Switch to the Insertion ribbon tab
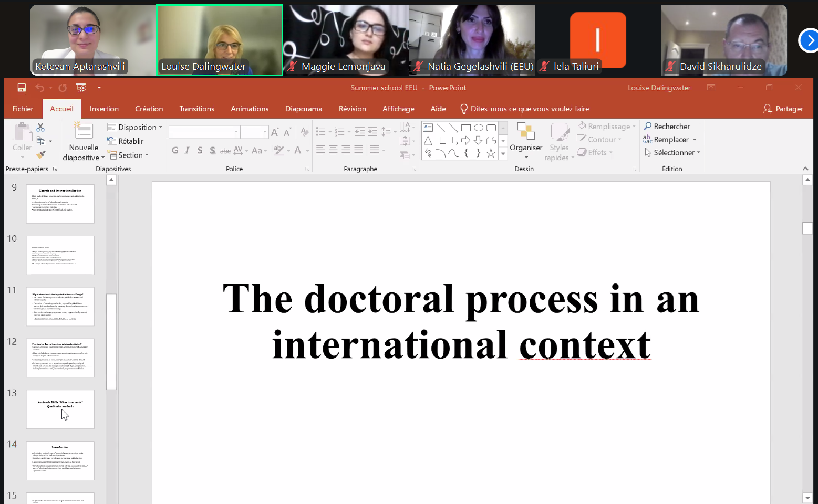This screenshot has width=818, height=504. click(x=104, y=109)
